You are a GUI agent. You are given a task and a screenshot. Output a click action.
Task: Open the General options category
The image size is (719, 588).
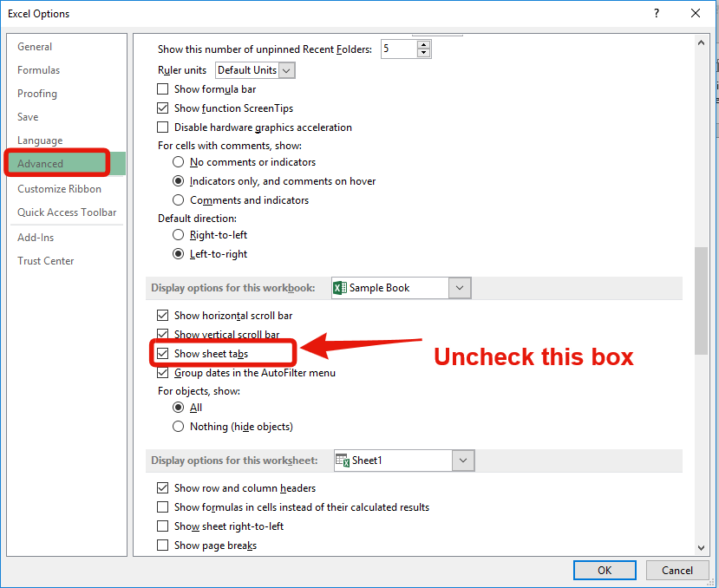(35, 47)
